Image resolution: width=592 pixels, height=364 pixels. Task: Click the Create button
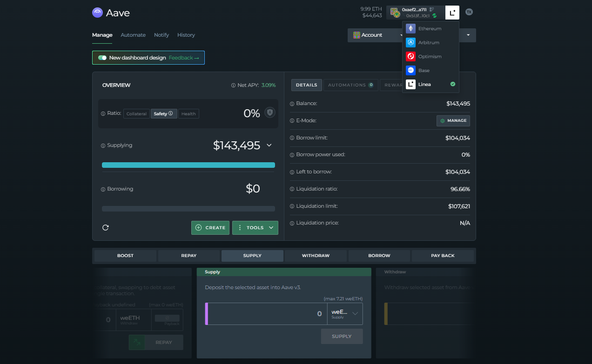pos(210,228)
